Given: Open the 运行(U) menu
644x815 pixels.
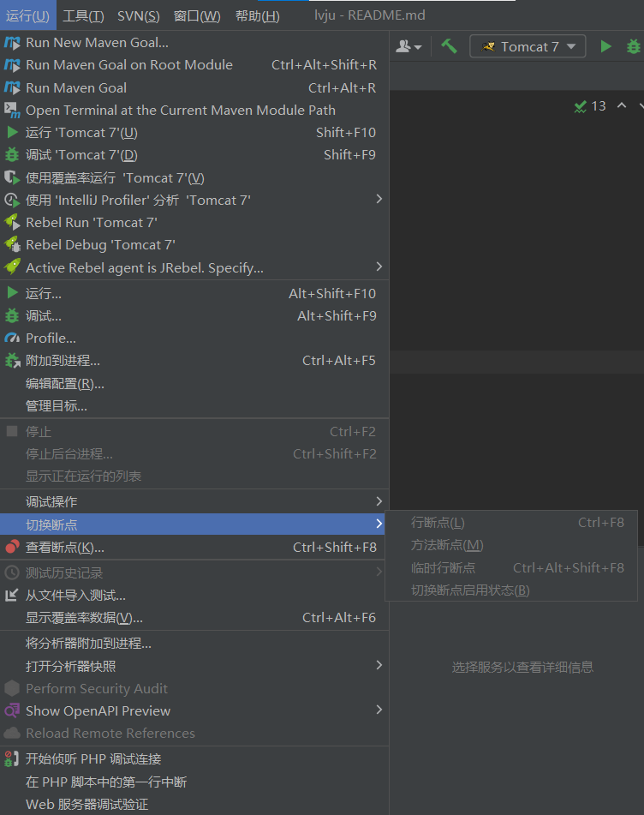Looking at the screenshot, I should tap(27, 15).
